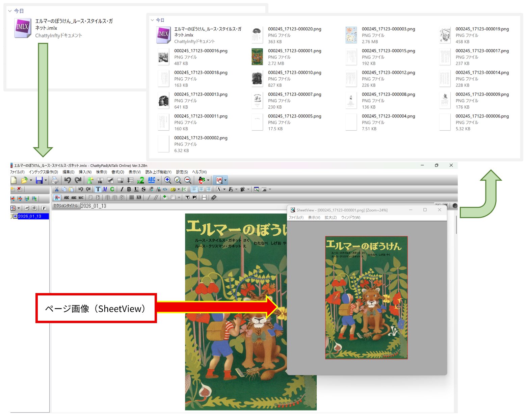This screenshot has width=530, height=420.
Task: Select the 2026_01_13 tree item
Action: (30, 216)
